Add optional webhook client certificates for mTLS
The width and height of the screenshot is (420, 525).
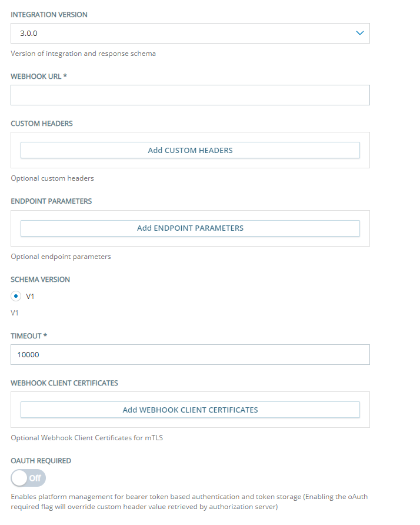pos(189,410)
